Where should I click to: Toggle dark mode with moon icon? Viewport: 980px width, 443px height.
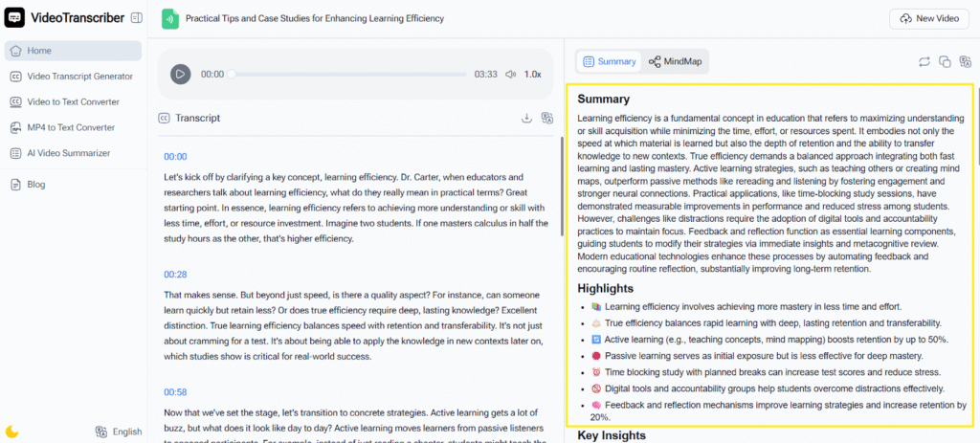(x=12, y=432)
